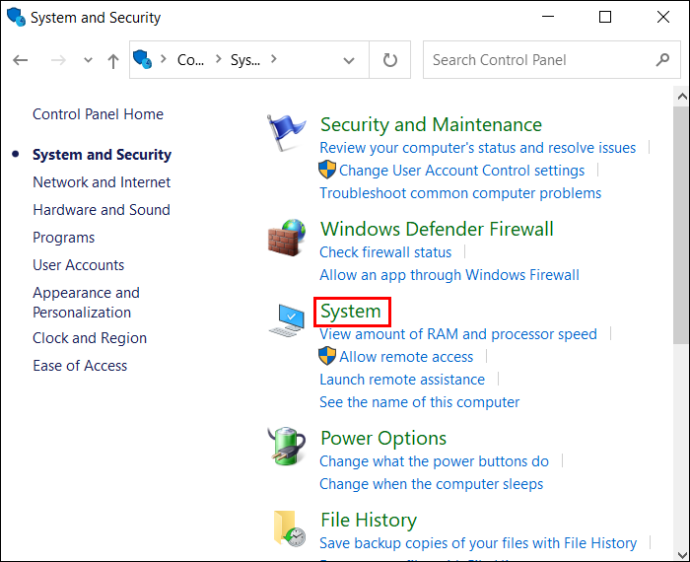Expand the chevron after Sys... breadcrumb
Viewport: 690px width, 562px height.
(x=274, y=59)
